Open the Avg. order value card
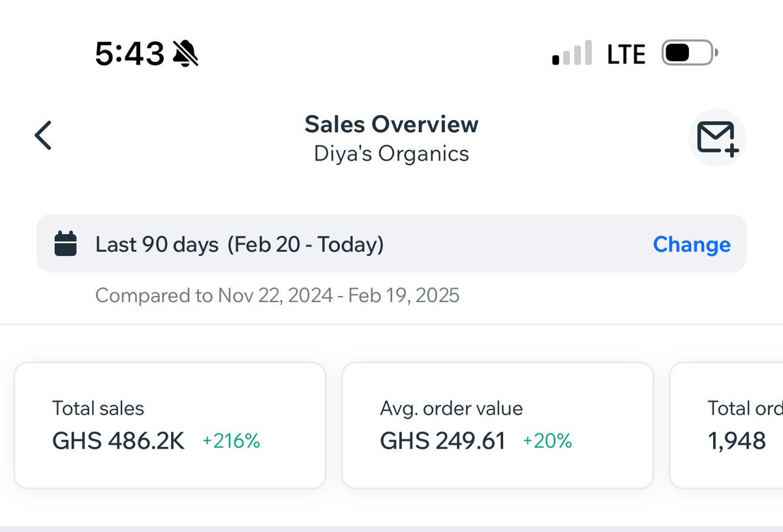Viewport: 783px width, 532px height. (497, 425)
